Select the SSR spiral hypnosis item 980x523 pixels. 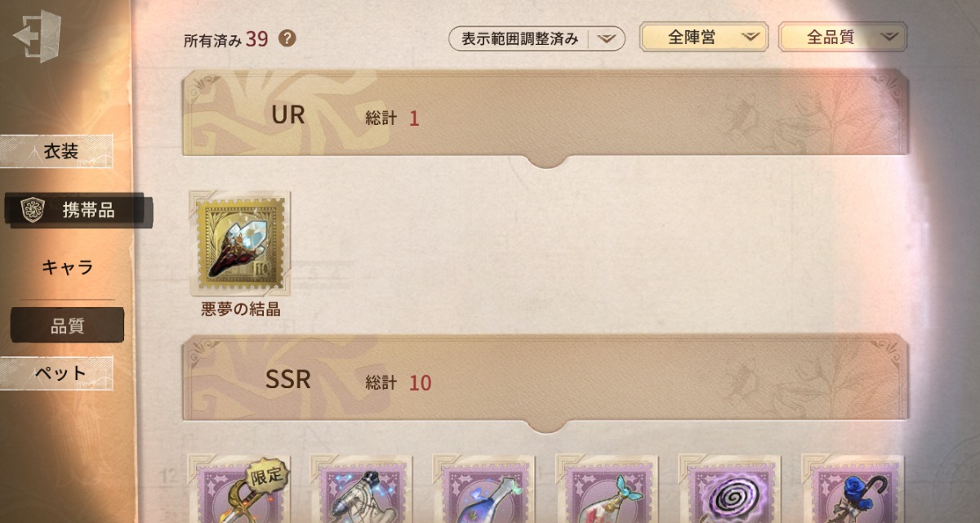coord(729,489)
